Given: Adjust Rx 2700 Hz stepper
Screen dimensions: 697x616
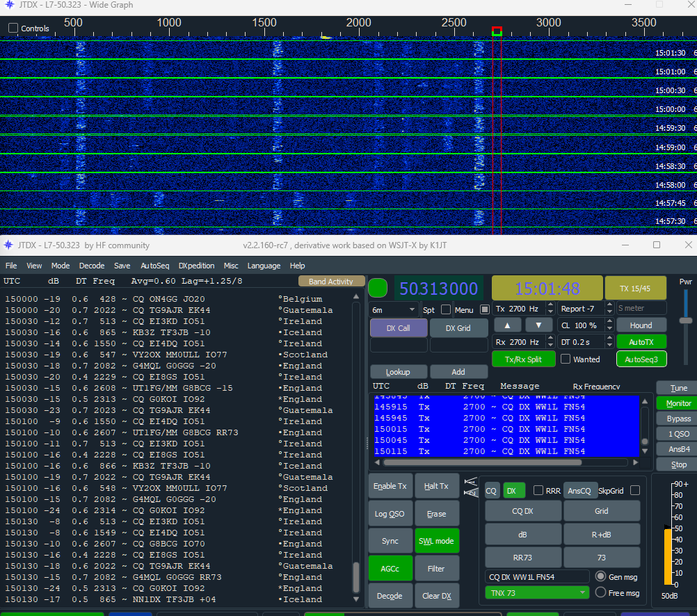Looking at the screenshot, I should coord(550,342).
